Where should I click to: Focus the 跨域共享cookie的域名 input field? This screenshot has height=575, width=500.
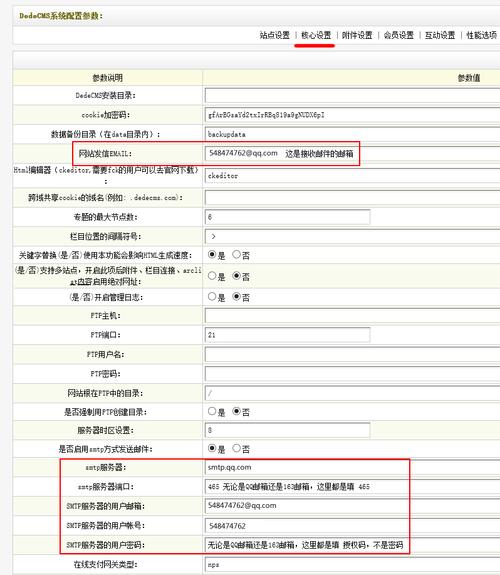click(352, 197)
